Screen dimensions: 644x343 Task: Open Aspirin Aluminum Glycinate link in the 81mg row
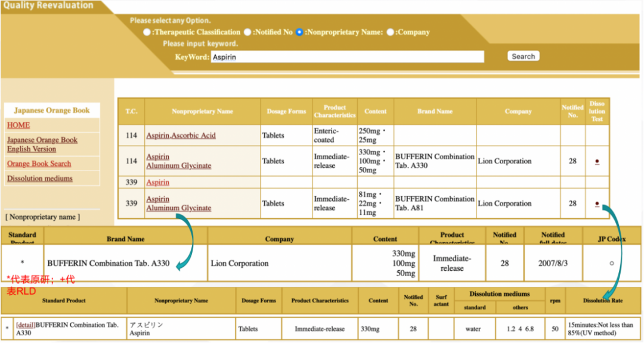pyautogui.click(x=179, y=203)
